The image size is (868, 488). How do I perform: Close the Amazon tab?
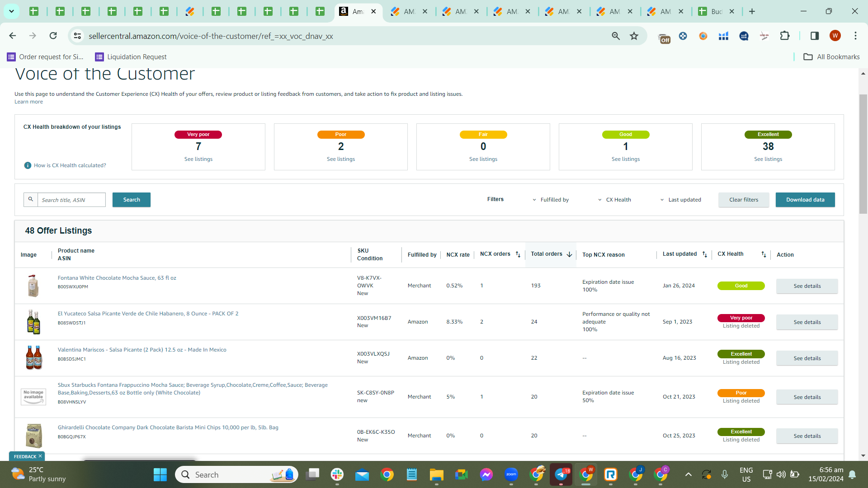tap(373, 12)
